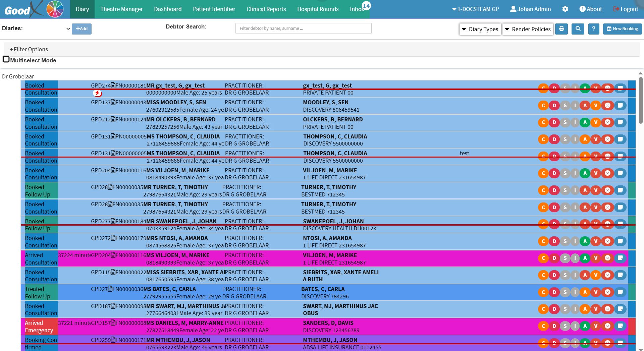This screenshot has height=351, width=644.
Task: Focus the Debtor Search filter field
Action: pos(303,28)
